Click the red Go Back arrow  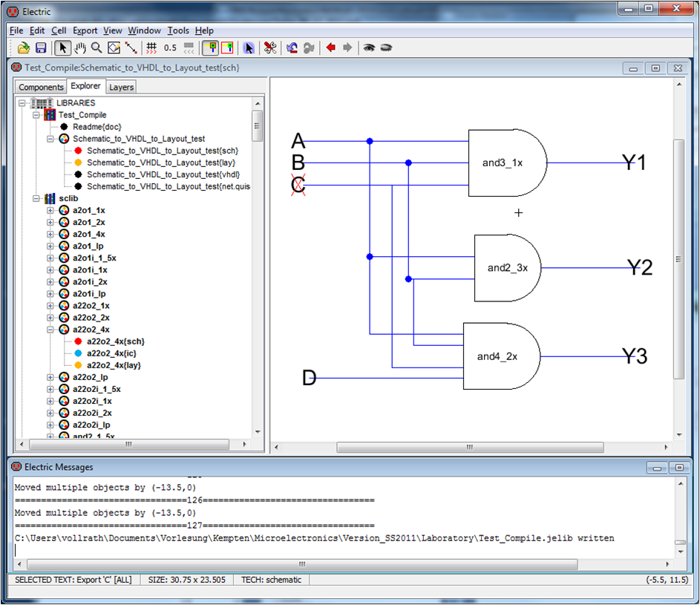click(x=331, y=48)
